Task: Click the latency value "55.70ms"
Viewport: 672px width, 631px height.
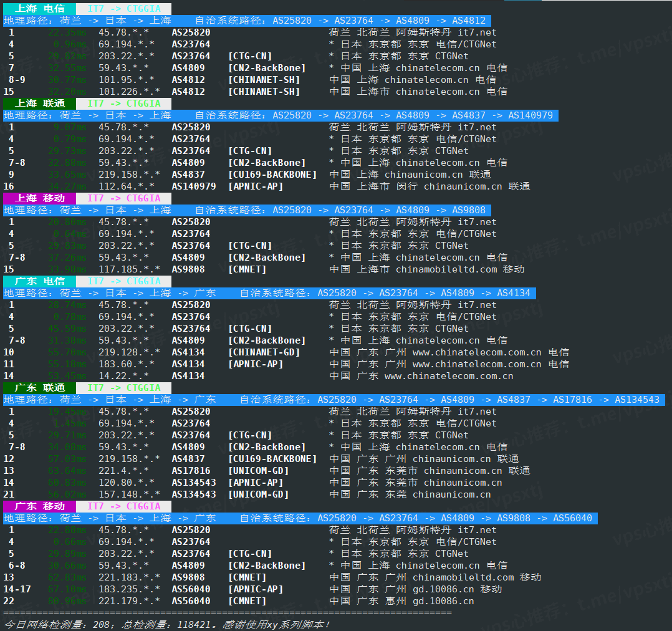Action: tap(67, 352)
